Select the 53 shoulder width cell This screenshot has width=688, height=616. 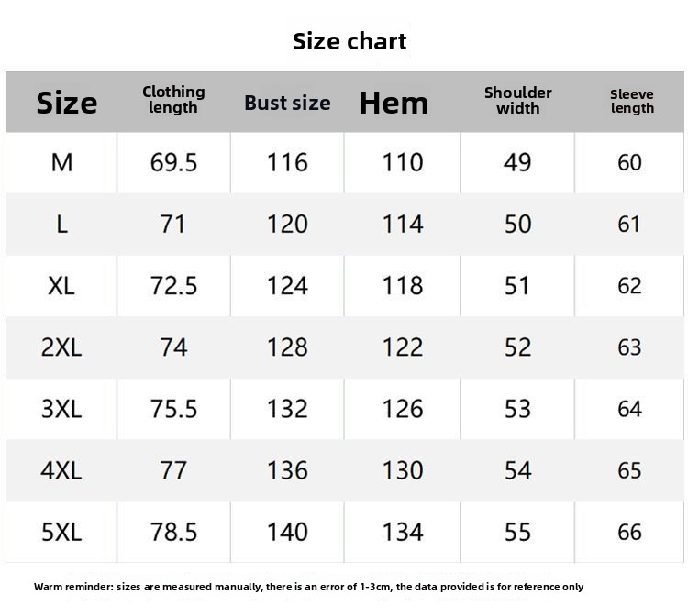(x=517, y=409)
